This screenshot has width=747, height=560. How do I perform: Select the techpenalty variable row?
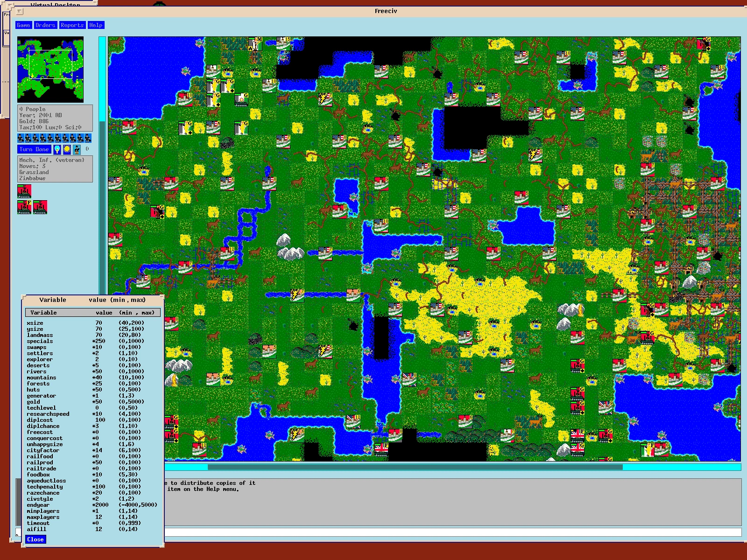92,487
